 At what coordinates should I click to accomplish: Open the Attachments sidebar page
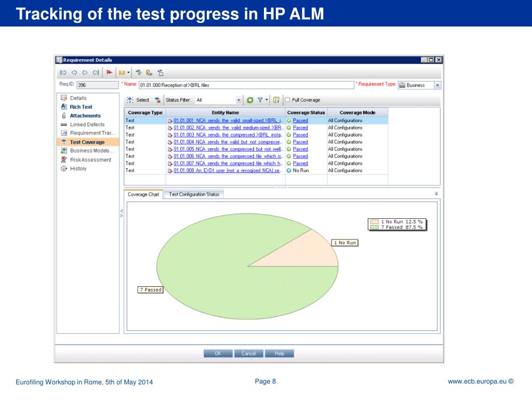point(85,116)
